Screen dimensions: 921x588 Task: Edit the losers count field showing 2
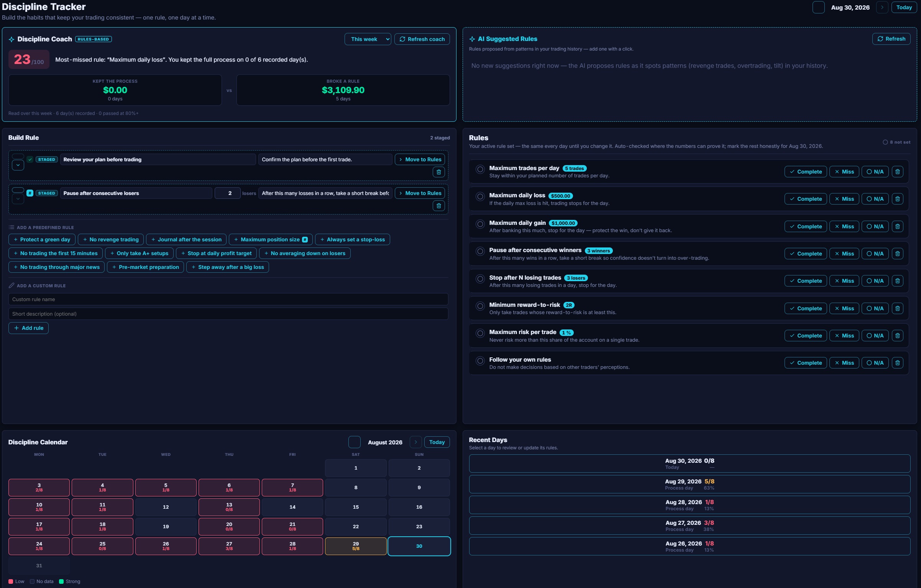coord(228,193)
